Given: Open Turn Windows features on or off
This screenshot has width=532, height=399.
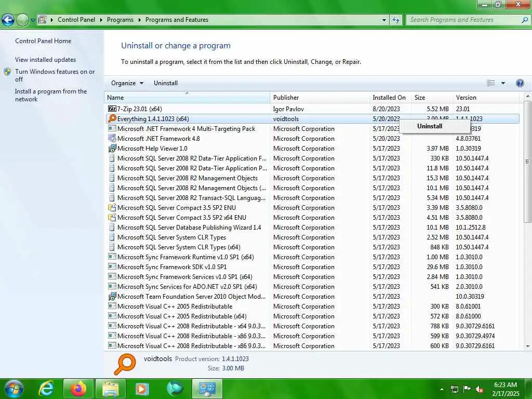Looking at the screenshot, I should point(55,75).
